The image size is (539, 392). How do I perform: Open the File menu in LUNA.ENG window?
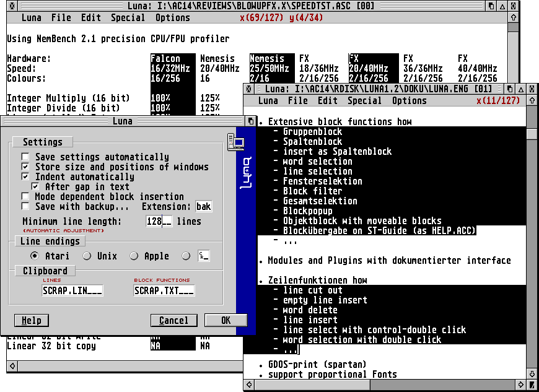pos(298,101)
